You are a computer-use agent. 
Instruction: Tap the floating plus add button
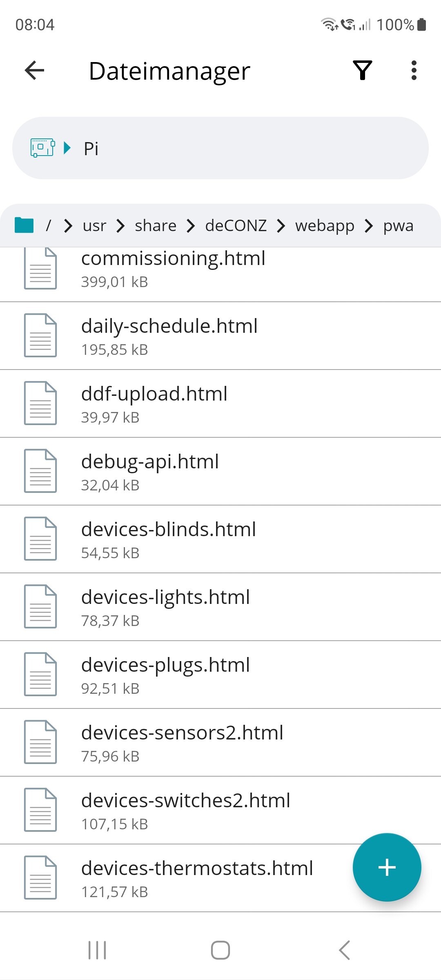(387, 867)
